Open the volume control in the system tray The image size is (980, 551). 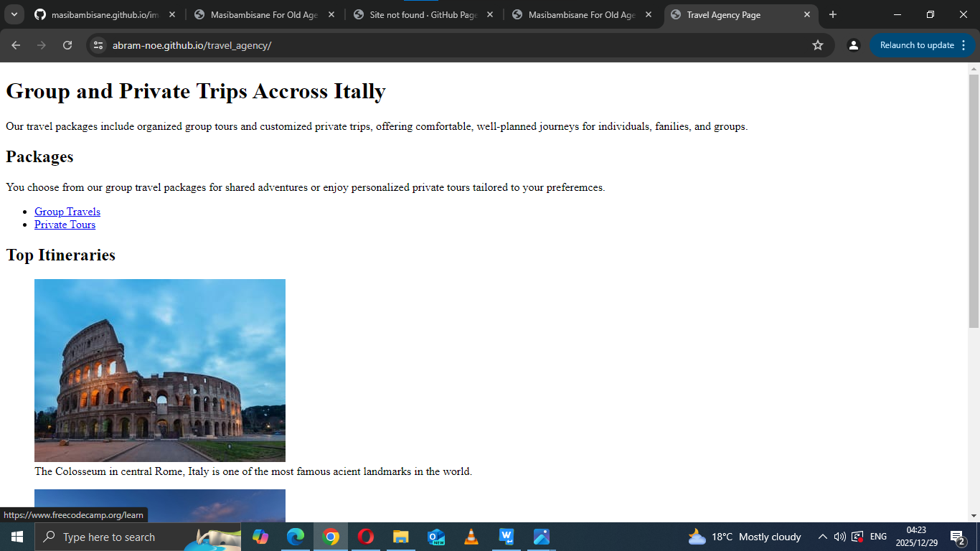coord(839,537)
